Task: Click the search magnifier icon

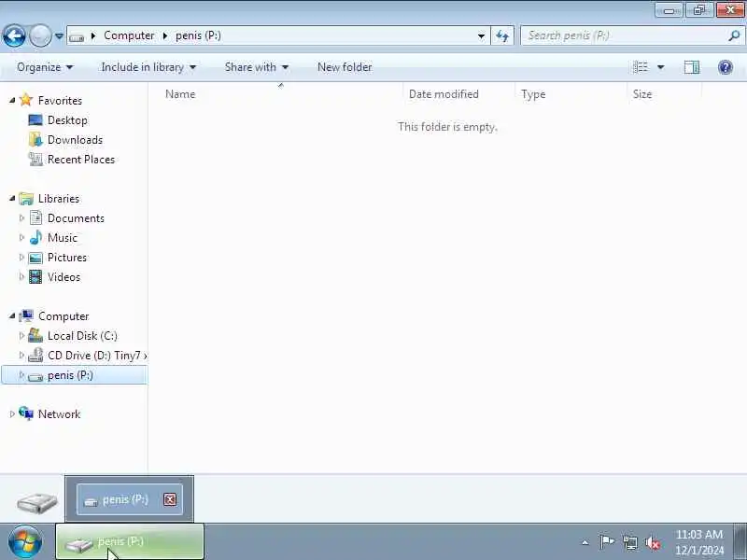Action: [734, 35]
